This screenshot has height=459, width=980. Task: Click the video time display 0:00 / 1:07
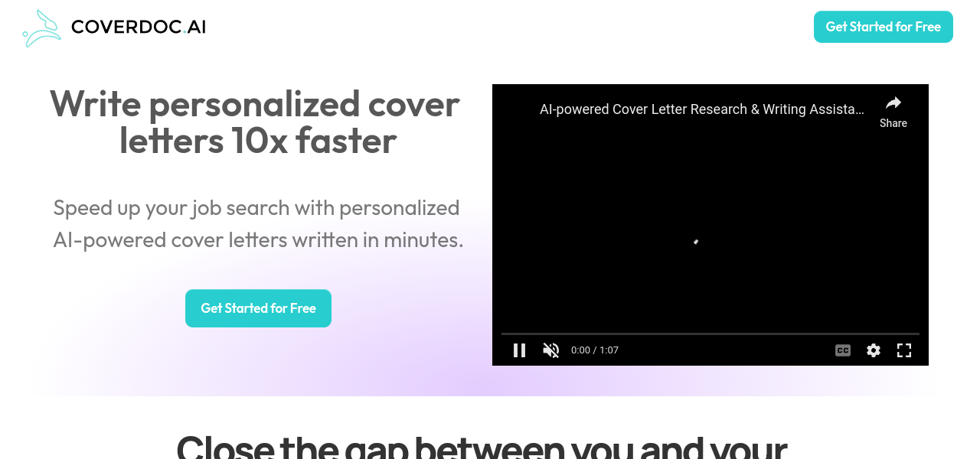pos(595,350)
